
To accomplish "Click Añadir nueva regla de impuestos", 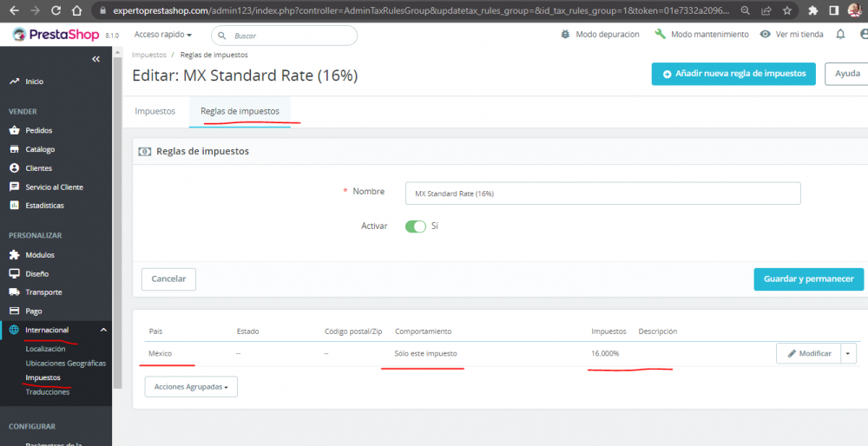I will click(x=733, y=74).
